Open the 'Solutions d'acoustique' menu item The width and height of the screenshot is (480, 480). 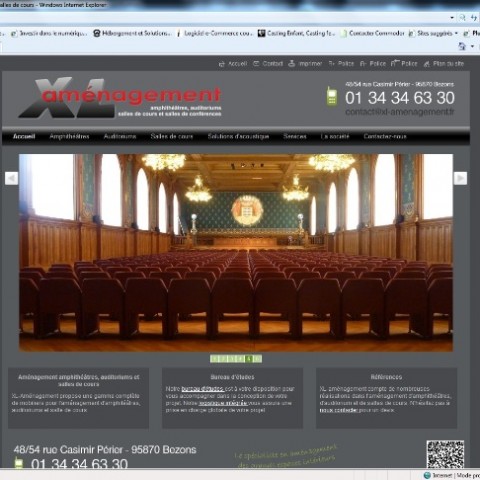(238, 136)
